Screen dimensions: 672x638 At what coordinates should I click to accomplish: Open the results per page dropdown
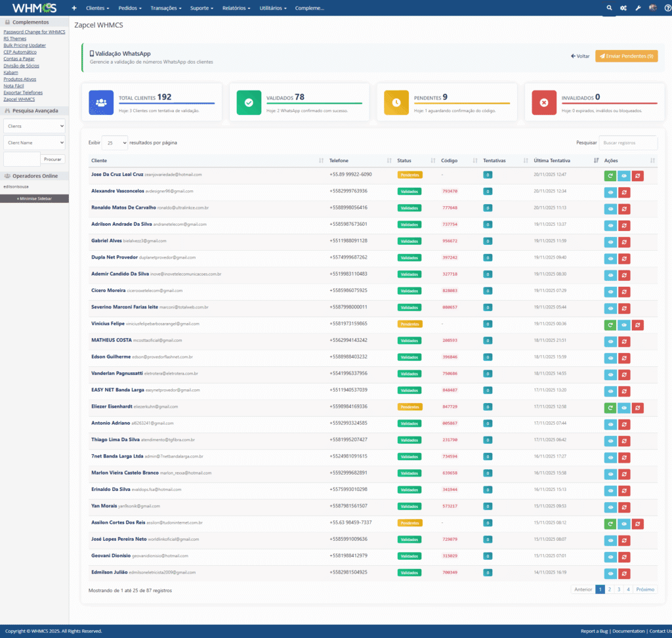click(115, 142)
